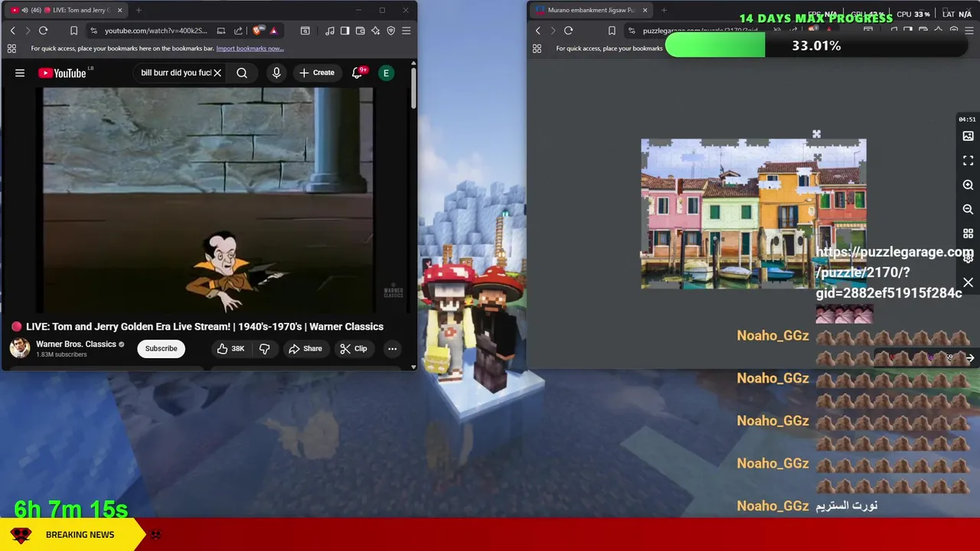Image resolution: width=980 pixels, height=551 pixels.
Task: Go back in the puzzle browser window
Action: click(x=537, y=31)
